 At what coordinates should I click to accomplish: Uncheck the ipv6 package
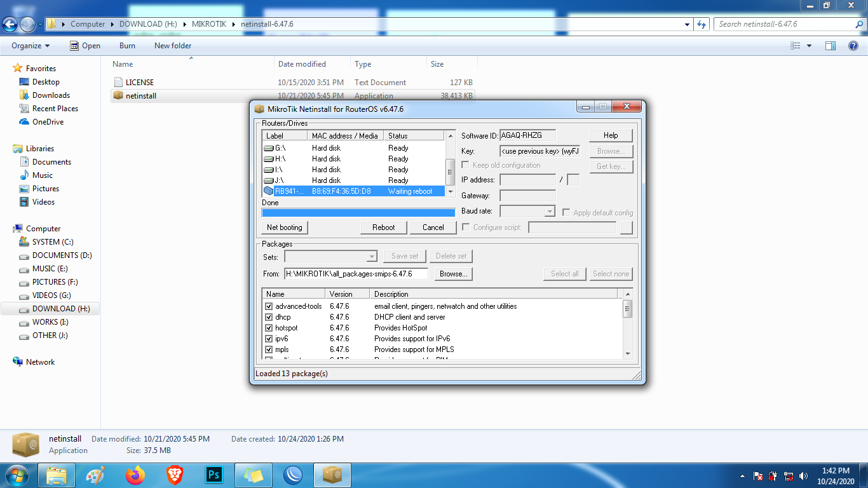coord(269,339)
